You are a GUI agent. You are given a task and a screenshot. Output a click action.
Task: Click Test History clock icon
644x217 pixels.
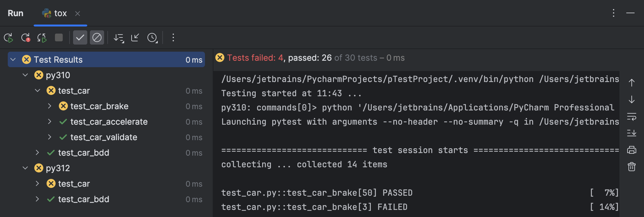pos(152,38)
